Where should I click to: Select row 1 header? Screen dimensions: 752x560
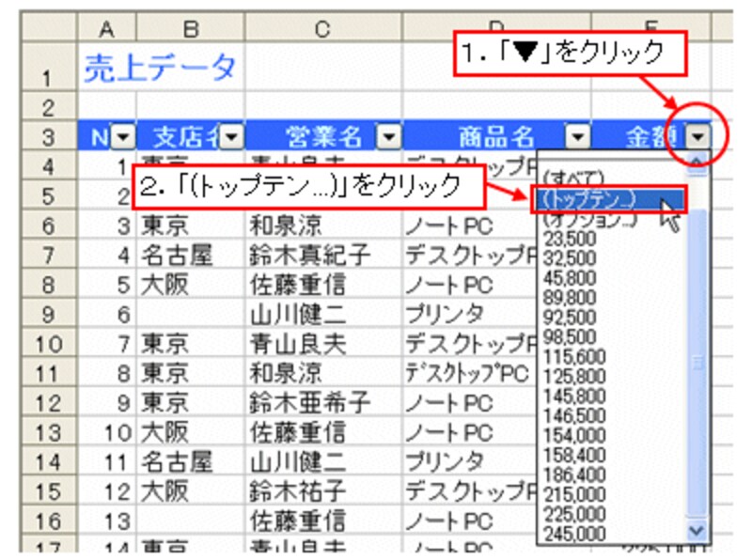pos(48,66)
